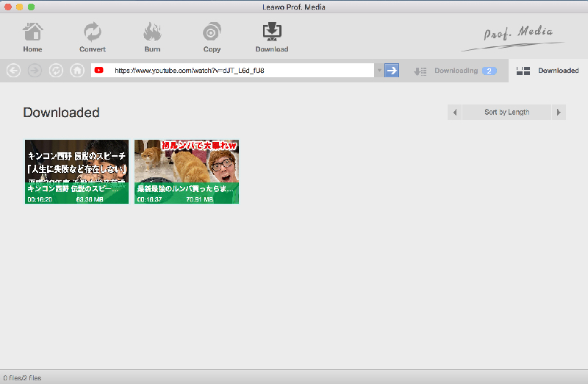This screenshot has width=588, height=384.
Task: Click the Sort by Length label
Action: point(506,113)
